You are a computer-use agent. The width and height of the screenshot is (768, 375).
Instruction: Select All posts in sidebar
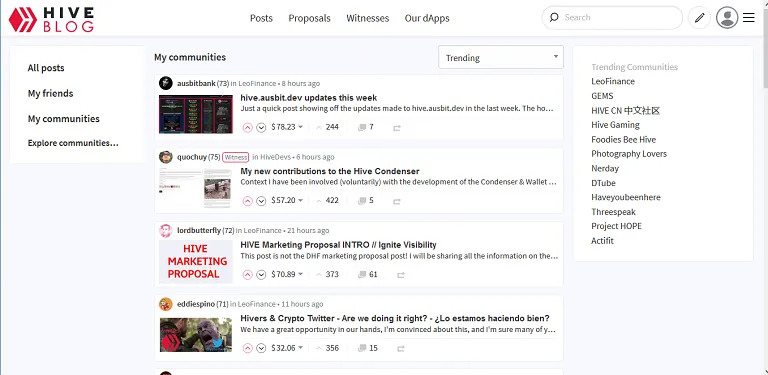point(46,68)
